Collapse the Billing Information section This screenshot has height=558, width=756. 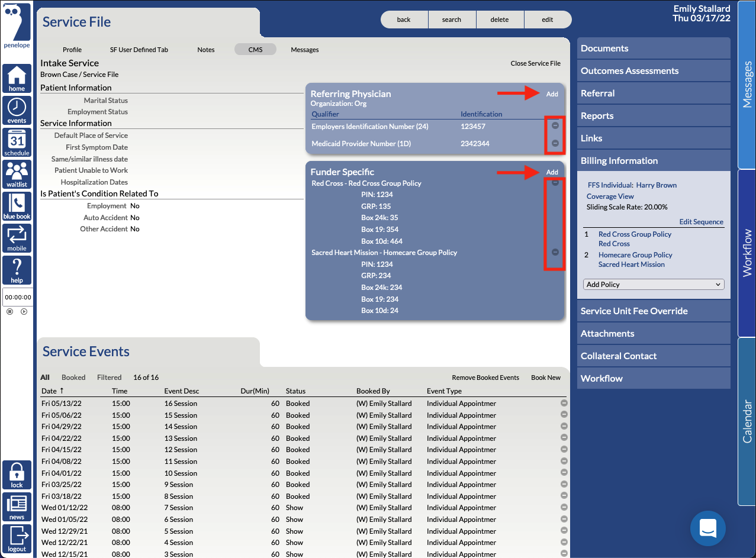pos(654,161)
